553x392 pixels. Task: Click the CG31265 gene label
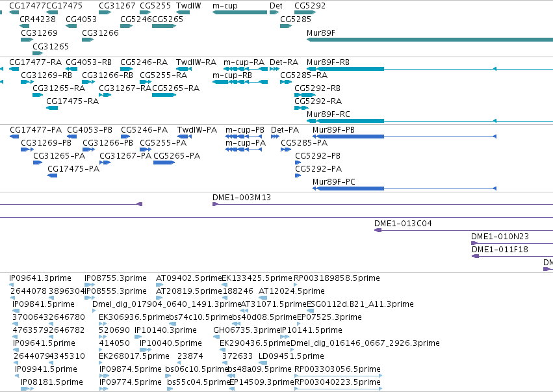(x=51, y=47)
